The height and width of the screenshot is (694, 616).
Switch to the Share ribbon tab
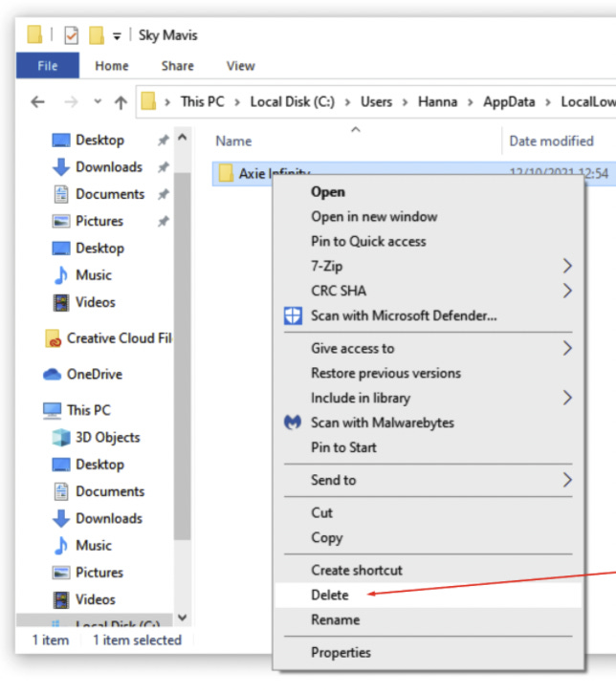point(178,66)
